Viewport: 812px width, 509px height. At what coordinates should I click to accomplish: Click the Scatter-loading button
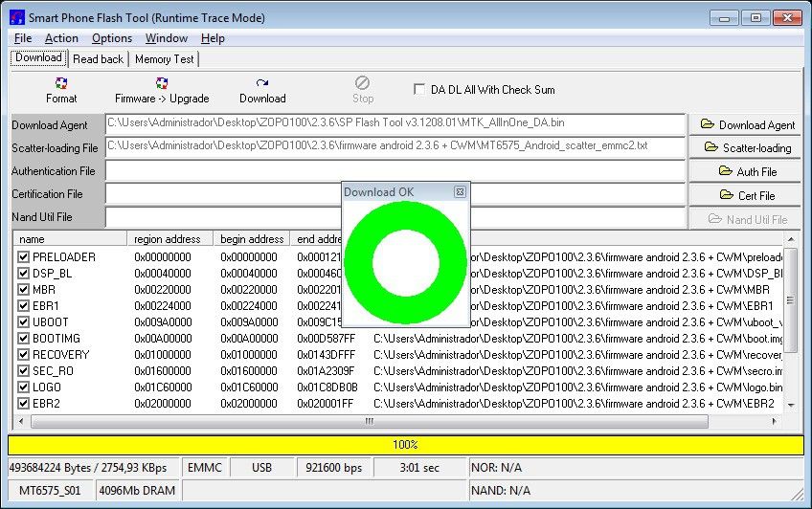point(745,148)
